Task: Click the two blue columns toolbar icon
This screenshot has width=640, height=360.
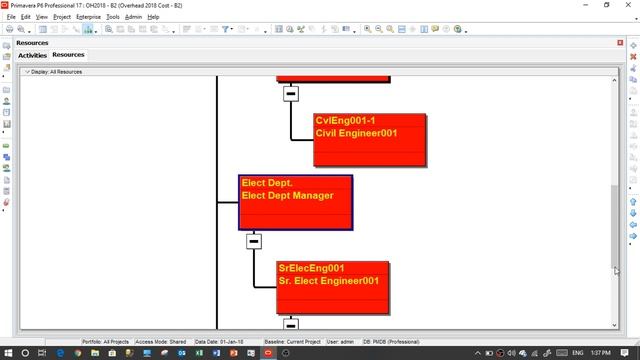Action: (424, 29)
